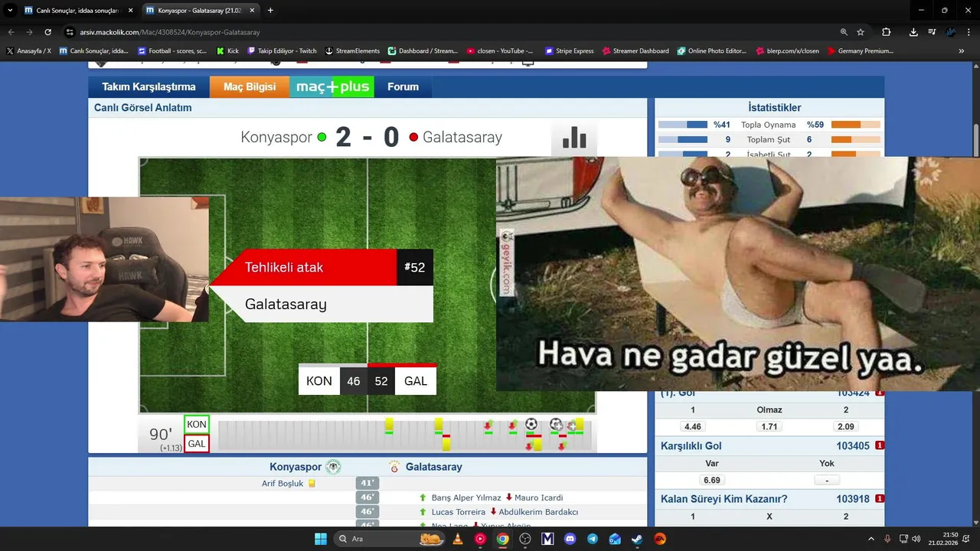Open the Windows Start menu

(x=320, y=539)
